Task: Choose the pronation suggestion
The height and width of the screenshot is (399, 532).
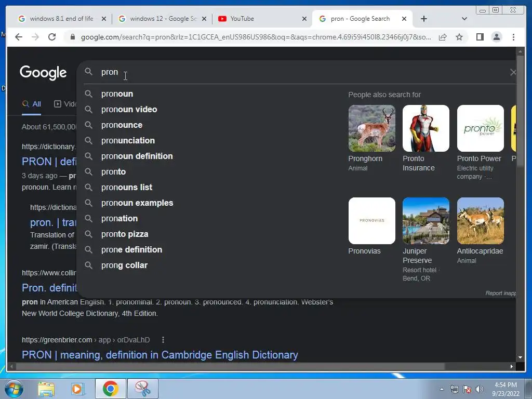Action: [119, 219]
